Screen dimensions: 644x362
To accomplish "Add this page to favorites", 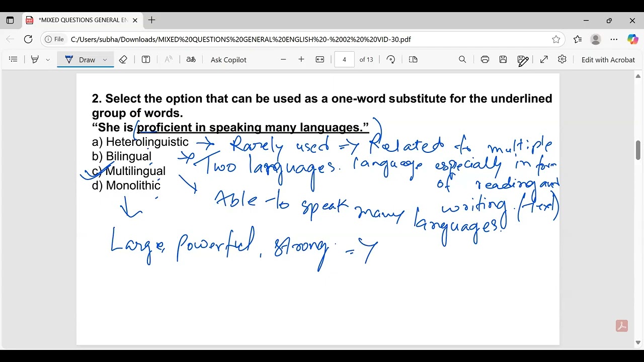I will 556,39.
